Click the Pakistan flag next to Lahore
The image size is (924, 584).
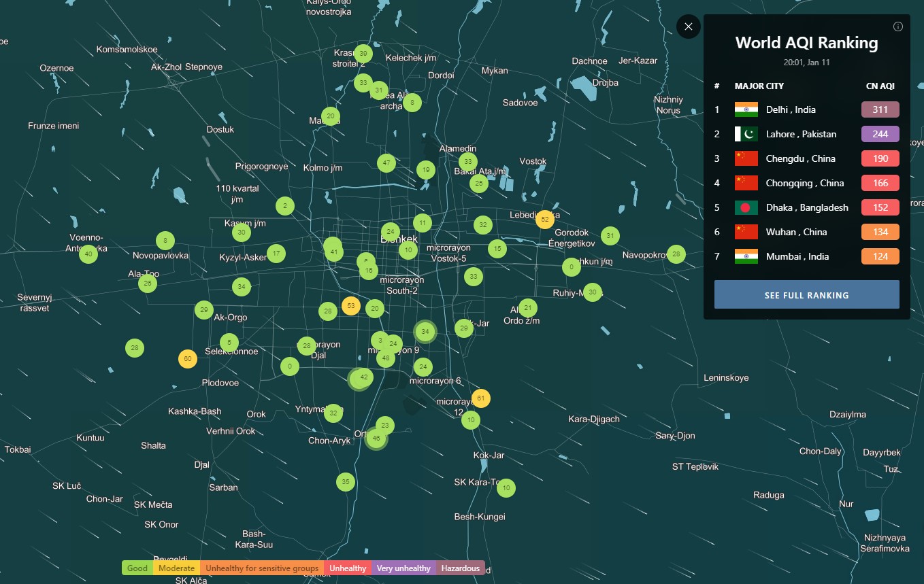point(746,134)
